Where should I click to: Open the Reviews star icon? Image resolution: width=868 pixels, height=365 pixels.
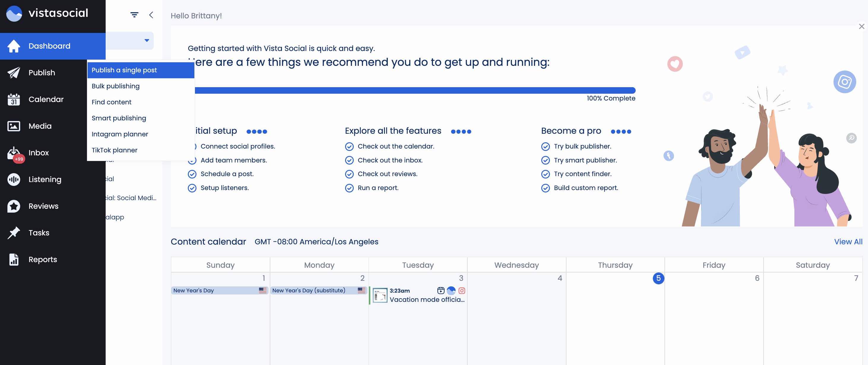pyautogui.click(x=14, y=206)
